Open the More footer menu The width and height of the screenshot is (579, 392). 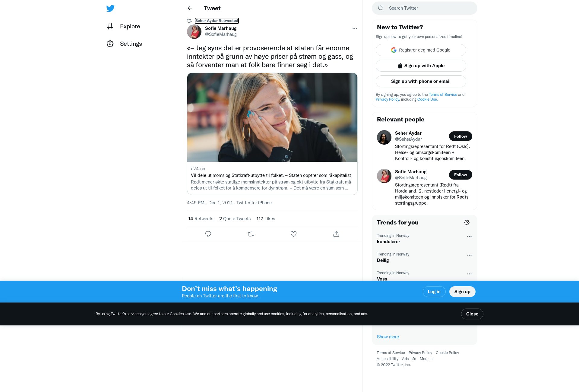pos(426,359)
